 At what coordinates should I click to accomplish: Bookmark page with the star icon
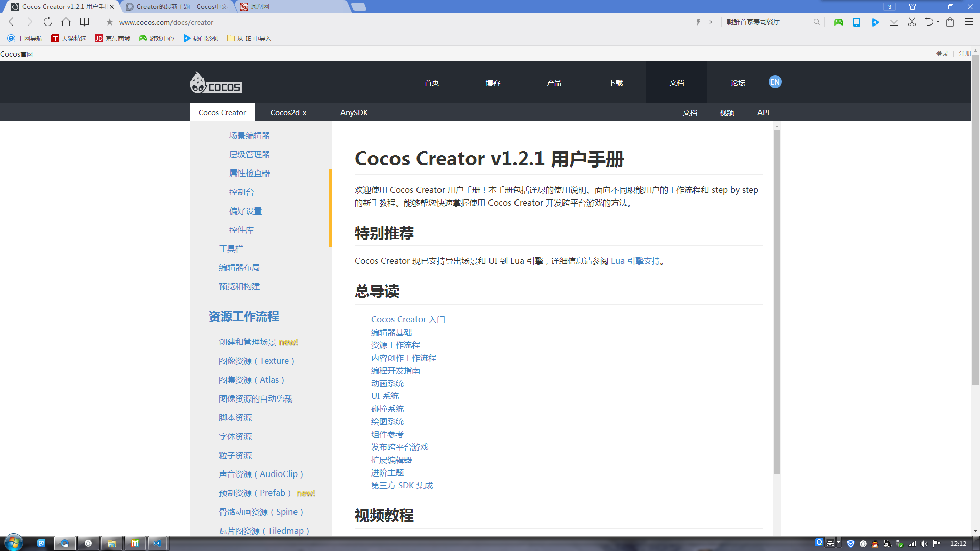(x=109, y=22)
